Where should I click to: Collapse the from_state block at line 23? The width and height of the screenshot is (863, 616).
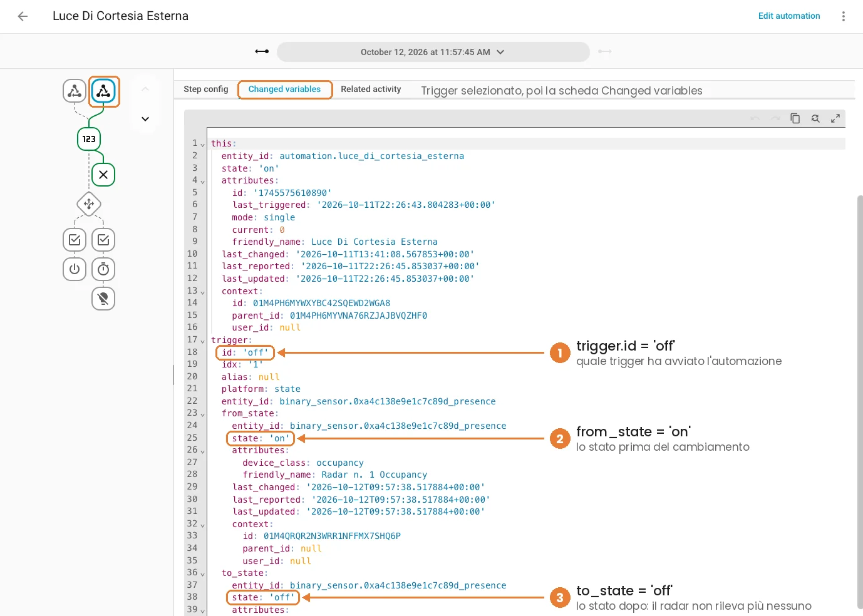203,414
